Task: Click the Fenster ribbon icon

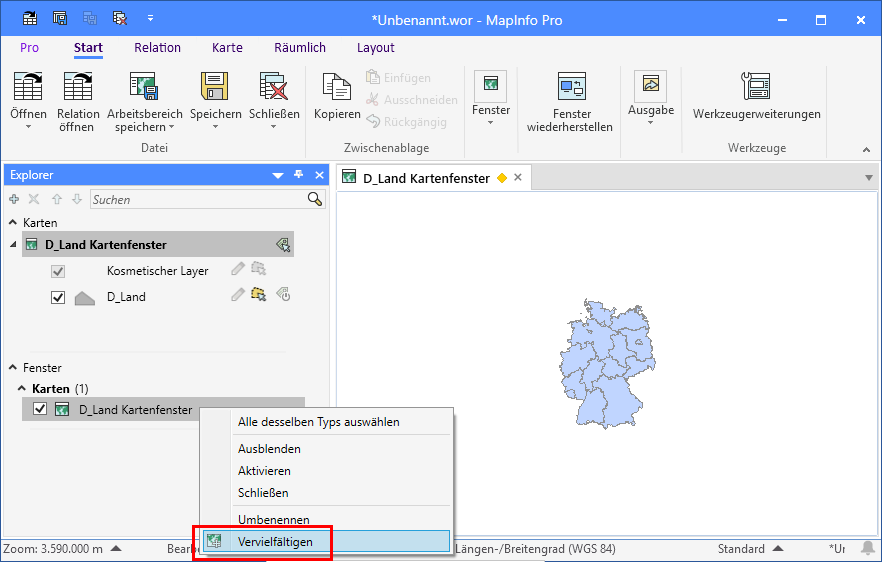Action: (490, 86)
